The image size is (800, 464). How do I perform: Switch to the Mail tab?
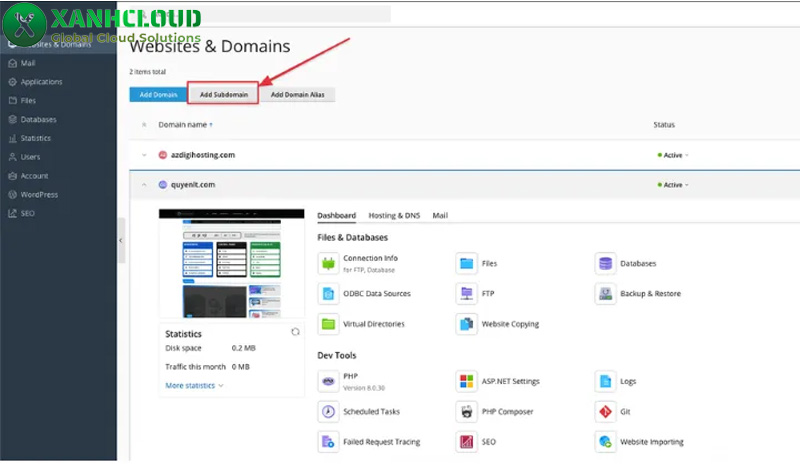[x=440, y=215]
